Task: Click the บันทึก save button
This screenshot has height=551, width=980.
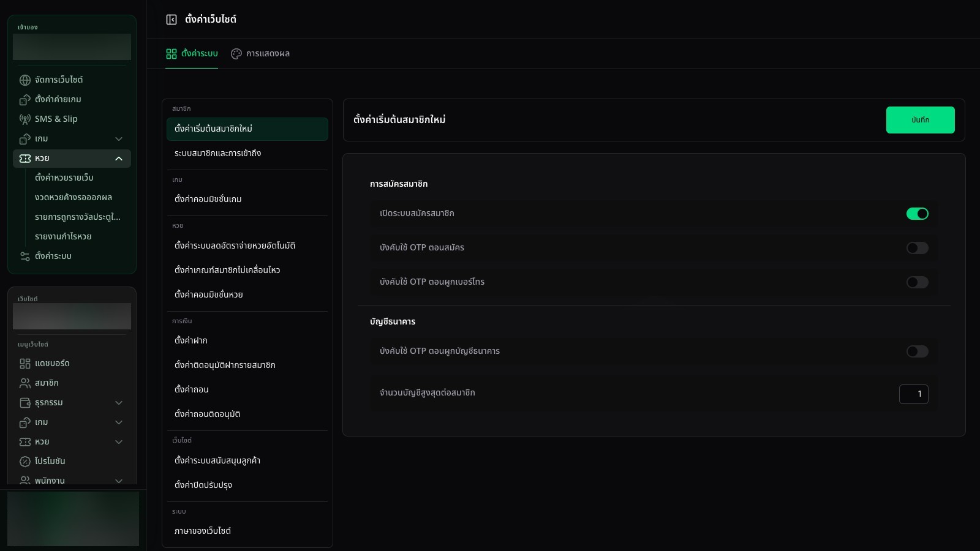Action: (x=920, y=120)
